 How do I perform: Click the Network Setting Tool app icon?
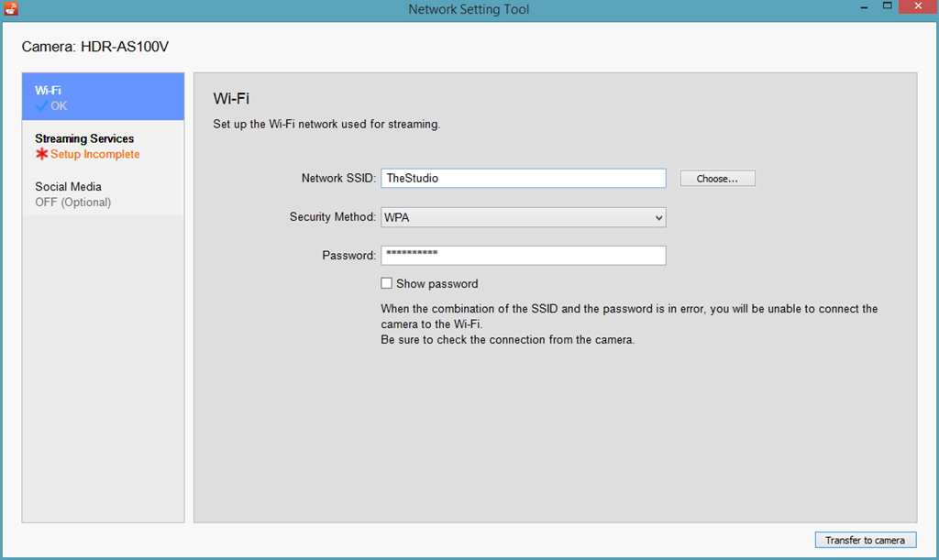click(11, 9)
